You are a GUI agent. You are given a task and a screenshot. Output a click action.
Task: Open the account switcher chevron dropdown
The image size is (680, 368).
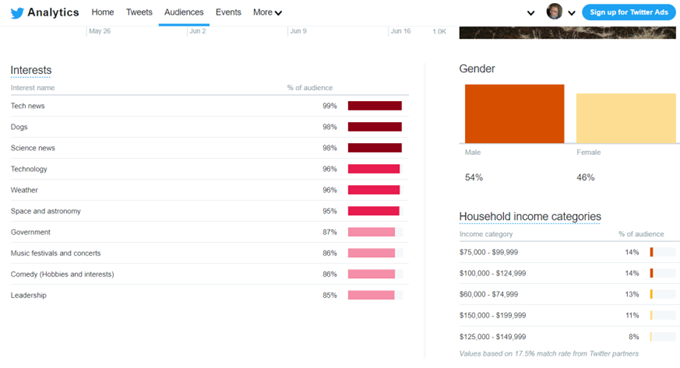click(x=530, y=13)
